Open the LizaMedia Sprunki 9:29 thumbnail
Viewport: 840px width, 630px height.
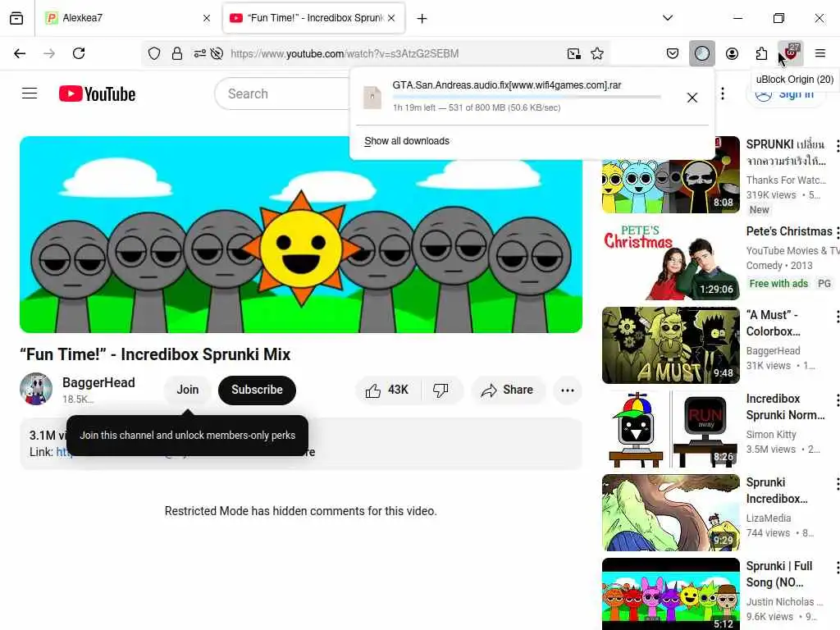671,512
